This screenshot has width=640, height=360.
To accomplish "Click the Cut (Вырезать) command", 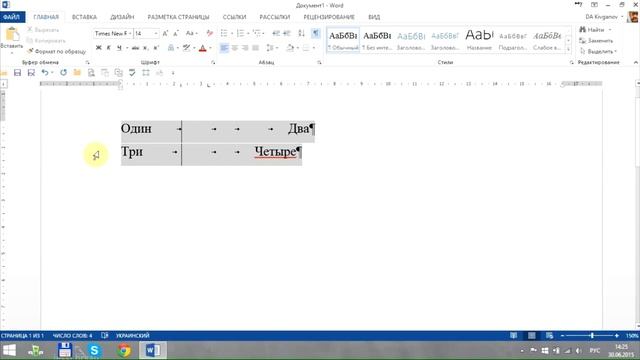I will [x=43, y=30].
